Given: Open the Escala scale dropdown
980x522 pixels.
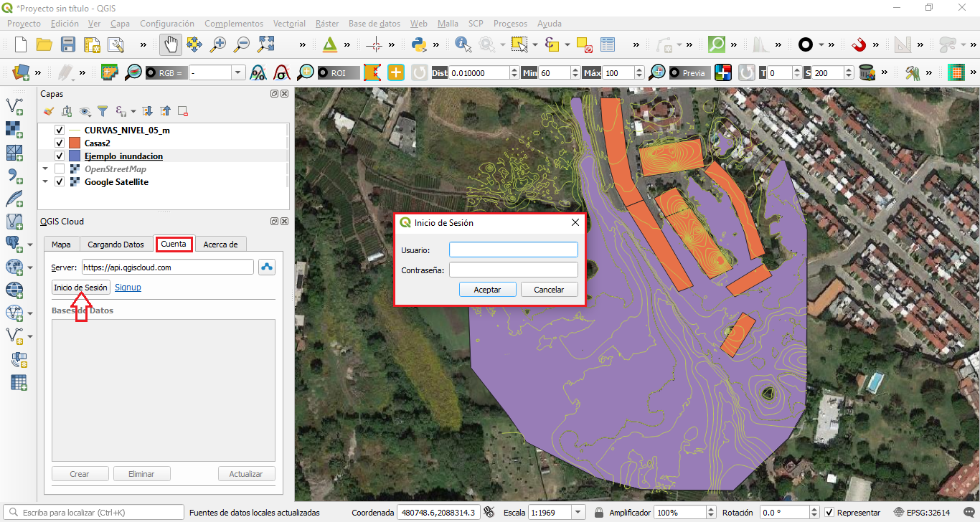Looking at the screenshot, I should pos(578,513).
